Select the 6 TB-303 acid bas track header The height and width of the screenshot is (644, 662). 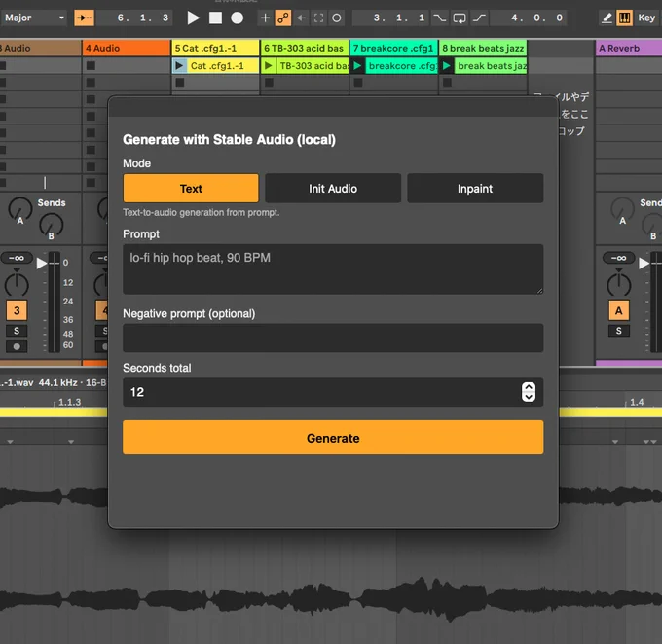tap(305, 48)
